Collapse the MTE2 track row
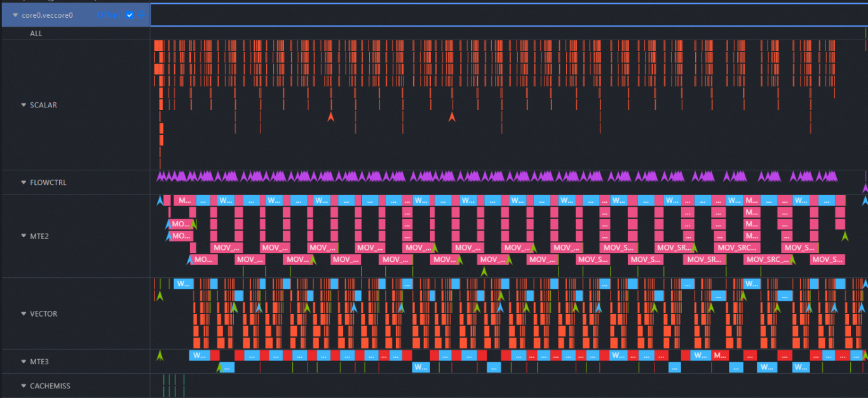 [x=24, y=236]
